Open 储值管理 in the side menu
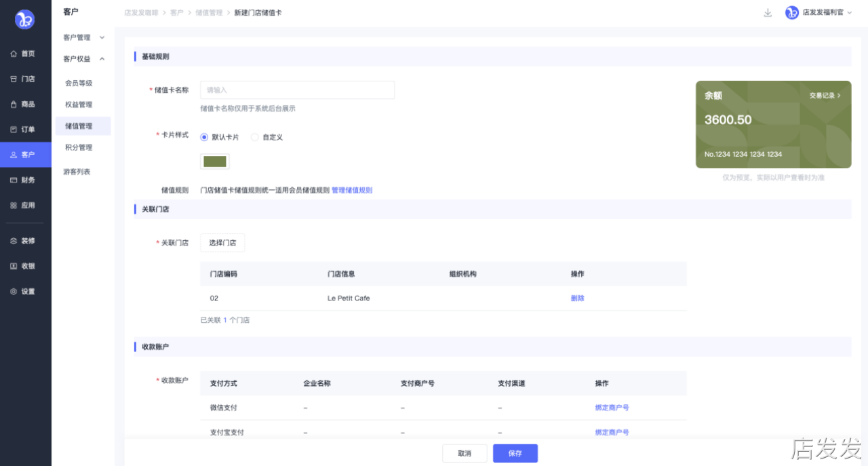Image resolution: width=868 pixels, height=466 pixels. pyautogui.click(x=83, y=126)
